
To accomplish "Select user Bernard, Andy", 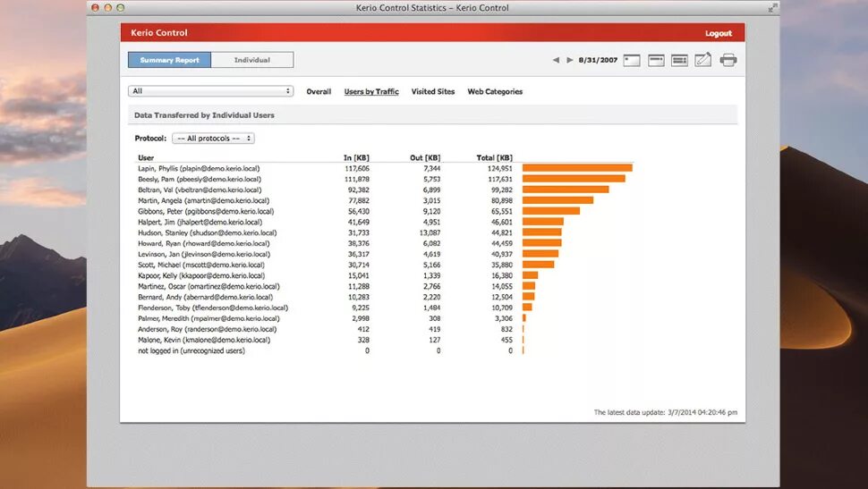I will 206,297.
